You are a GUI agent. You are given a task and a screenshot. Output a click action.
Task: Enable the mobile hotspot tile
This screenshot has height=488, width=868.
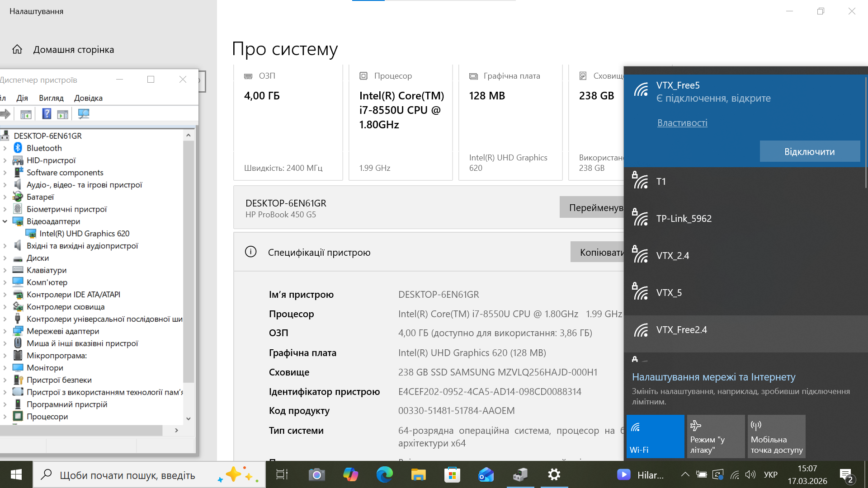(776, 436)
